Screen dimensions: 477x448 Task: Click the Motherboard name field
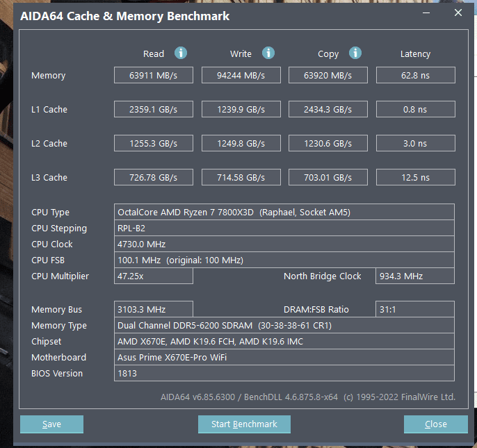point(284,357)
